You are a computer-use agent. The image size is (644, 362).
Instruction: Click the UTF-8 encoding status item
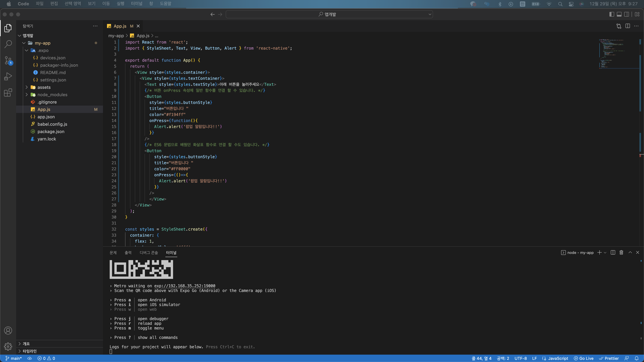(521, 358)
